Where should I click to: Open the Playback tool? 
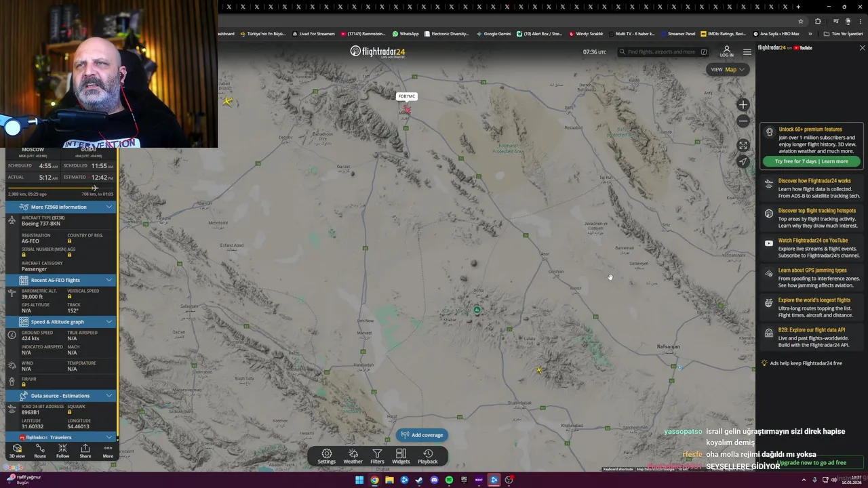click(427, 456)
